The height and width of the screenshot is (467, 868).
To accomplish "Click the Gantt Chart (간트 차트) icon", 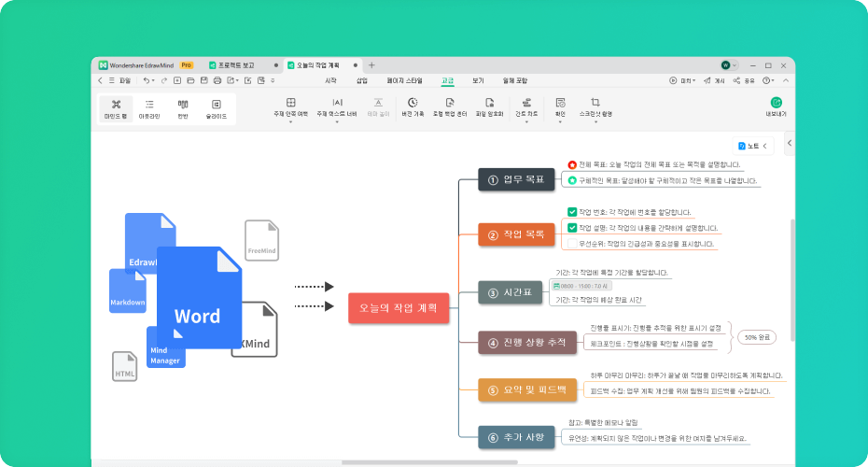I will click(526, 103).
